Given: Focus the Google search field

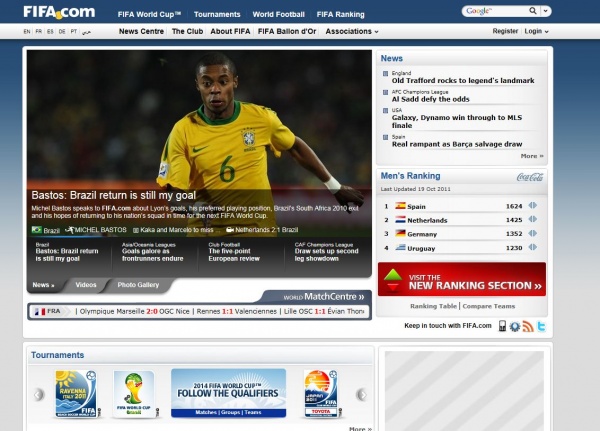Looking at the screenshot, I should pos(496,11).
